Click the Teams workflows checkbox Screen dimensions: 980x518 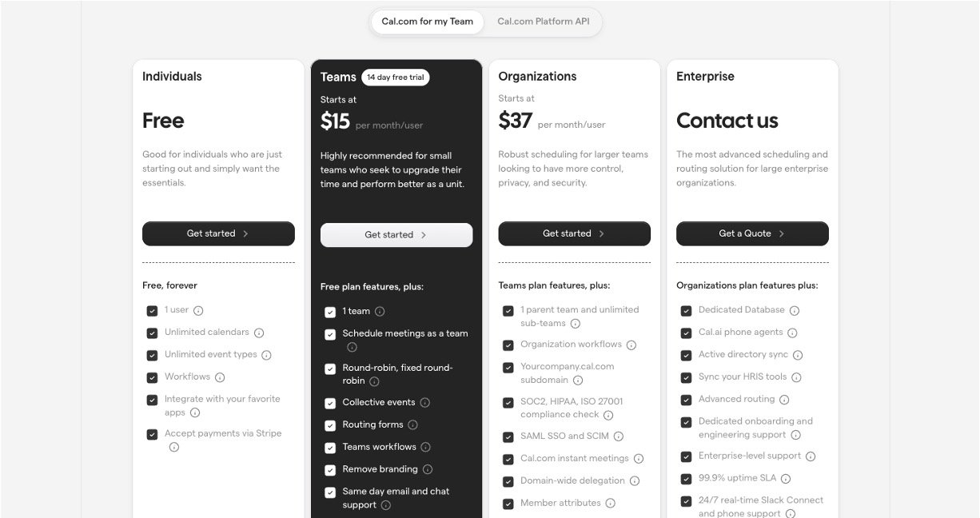point(330,448)
